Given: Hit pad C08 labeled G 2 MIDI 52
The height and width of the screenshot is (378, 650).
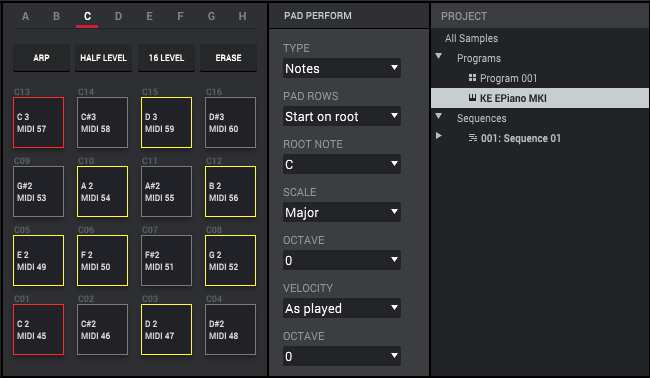Looking at the screenshot, I should [230, 261].
